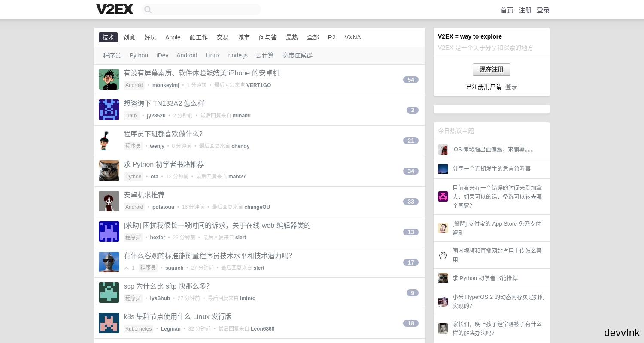Click the 54 reply count badge

(411, 80)
